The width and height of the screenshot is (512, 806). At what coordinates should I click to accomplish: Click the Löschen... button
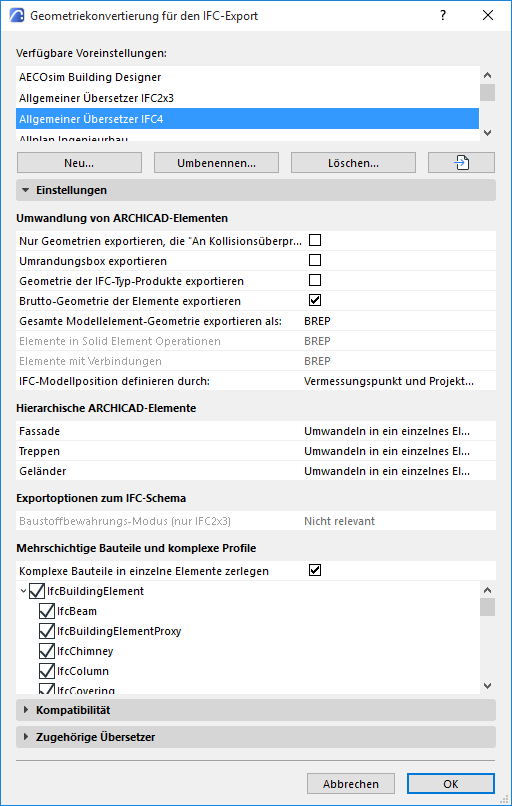coord(353,163)
